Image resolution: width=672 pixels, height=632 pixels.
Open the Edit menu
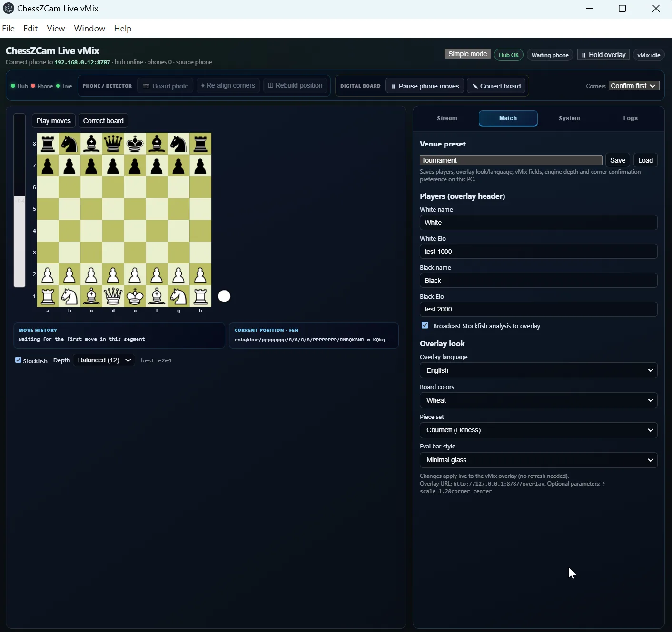pyautogui.click(x=30, y=29)
